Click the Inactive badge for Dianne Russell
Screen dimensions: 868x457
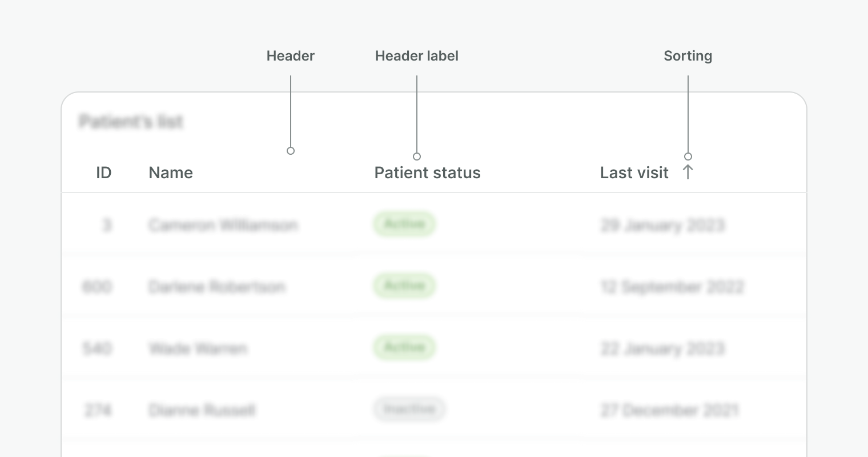409,409
